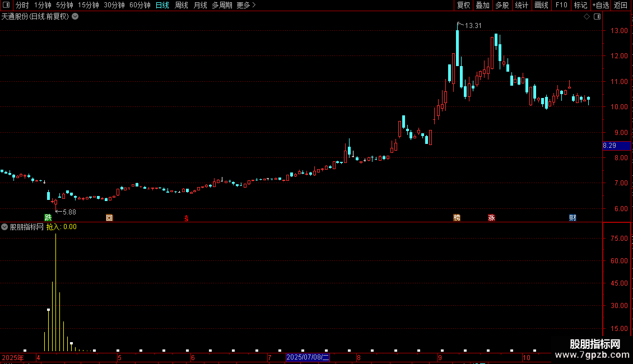Click the blue 财 marker icon
The image size is (633, 364).
573,218
